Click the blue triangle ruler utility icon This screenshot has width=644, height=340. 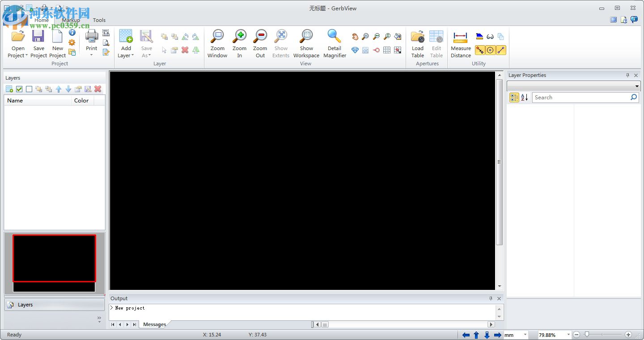click(479, 37)
